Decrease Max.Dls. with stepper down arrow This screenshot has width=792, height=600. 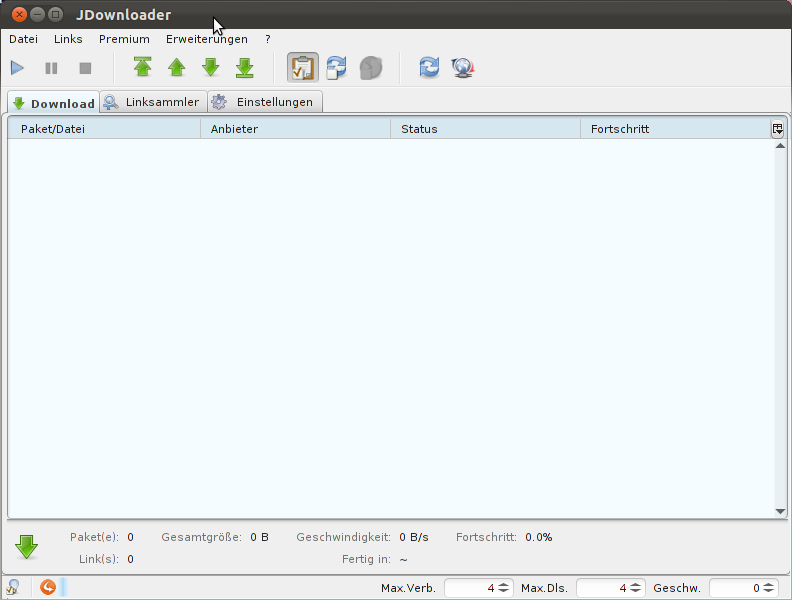[636, 591]
